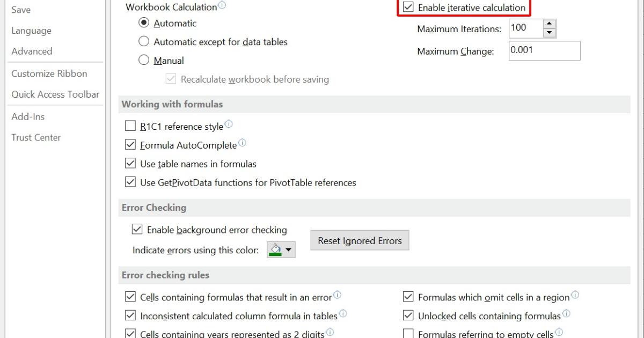Open Customize Ribbon settings
The width and height of the screenshot is (644, 338).
(49, 73)
